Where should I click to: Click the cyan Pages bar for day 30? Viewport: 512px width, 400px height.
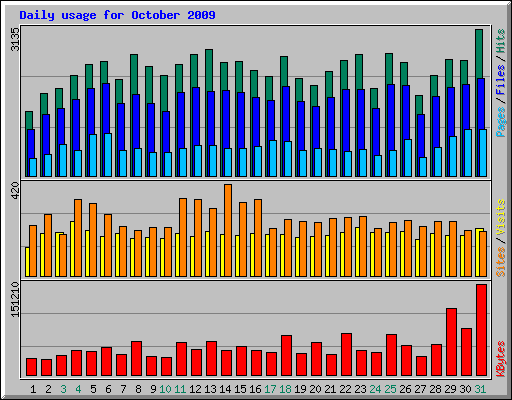pos(468,153)
